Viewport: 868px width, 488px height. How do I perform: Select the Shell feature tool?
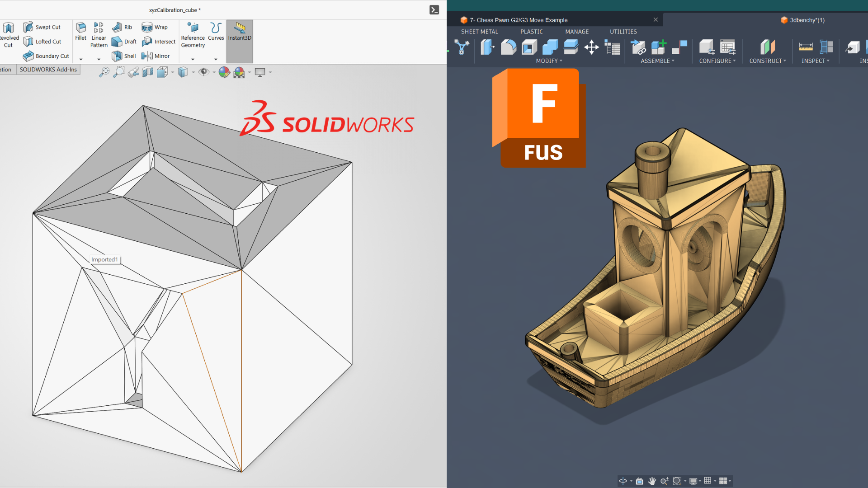pyautogui.click(x=124, y=56)
